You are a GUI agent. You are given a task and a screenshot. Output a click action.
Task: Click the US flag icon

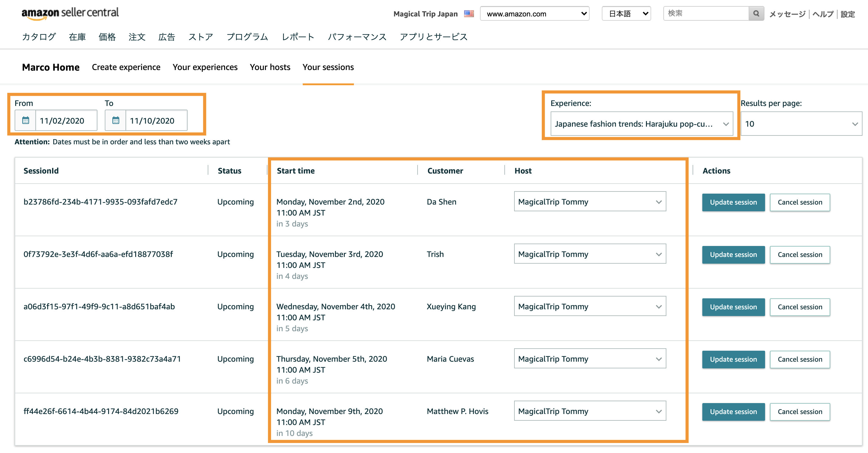point(469,14)
